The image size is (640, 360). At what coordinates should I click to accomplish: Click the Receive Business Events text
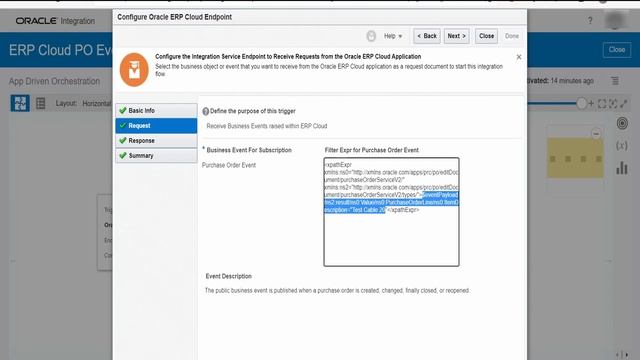coord(267,126)
